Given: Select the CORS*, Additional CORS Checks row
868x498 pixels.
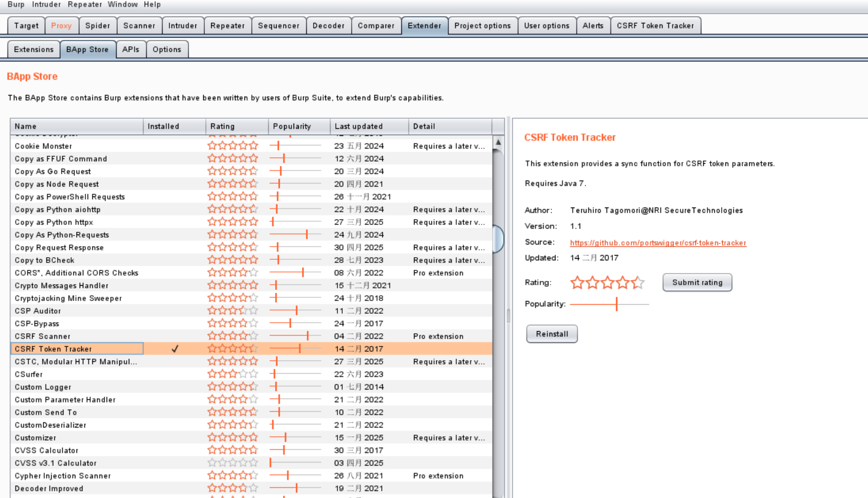Looking at the screenshot, I should (x=251, y=273).
